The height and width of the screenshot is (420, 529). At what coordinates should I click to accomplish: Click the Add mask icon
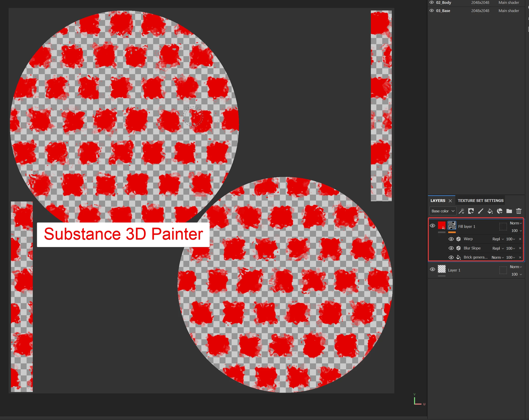[471, 211]
